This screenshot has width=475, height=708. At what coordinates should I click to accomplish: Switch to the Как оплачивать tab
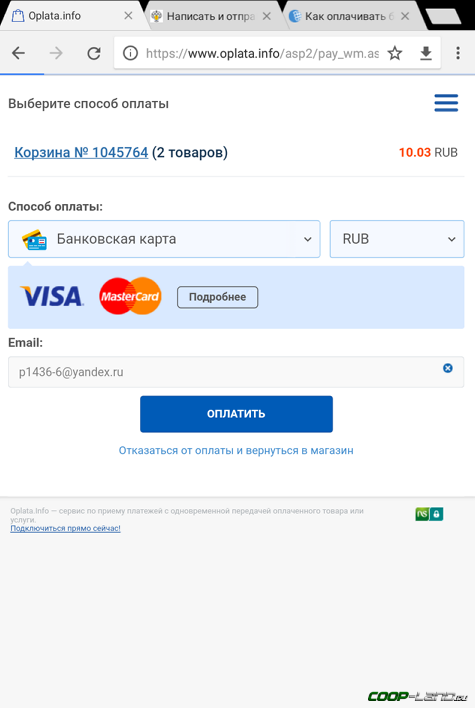point(349,16)
